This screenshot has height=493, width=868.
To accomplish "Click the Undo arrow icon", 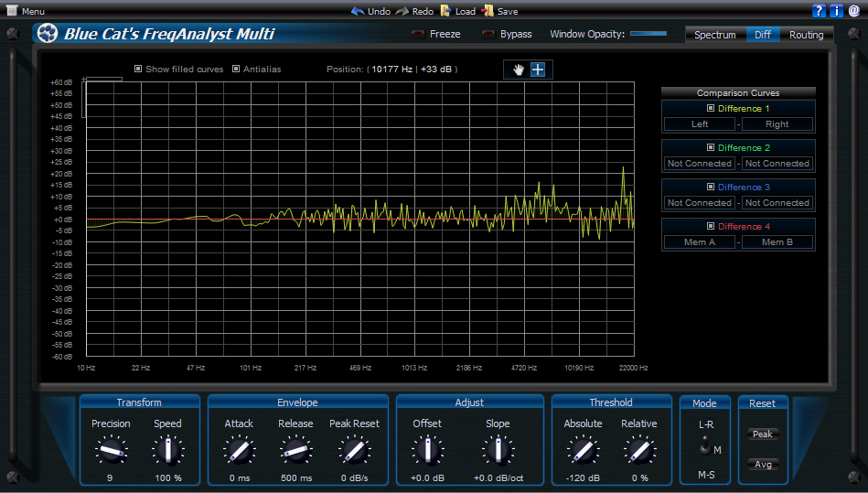I will (x=358, y=11).
